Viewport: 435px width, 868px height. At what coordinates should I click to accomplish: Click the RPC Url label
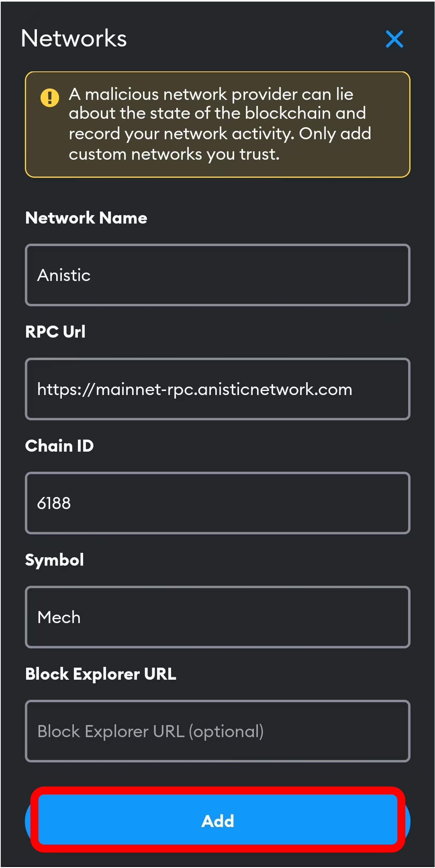pos(55,332)
